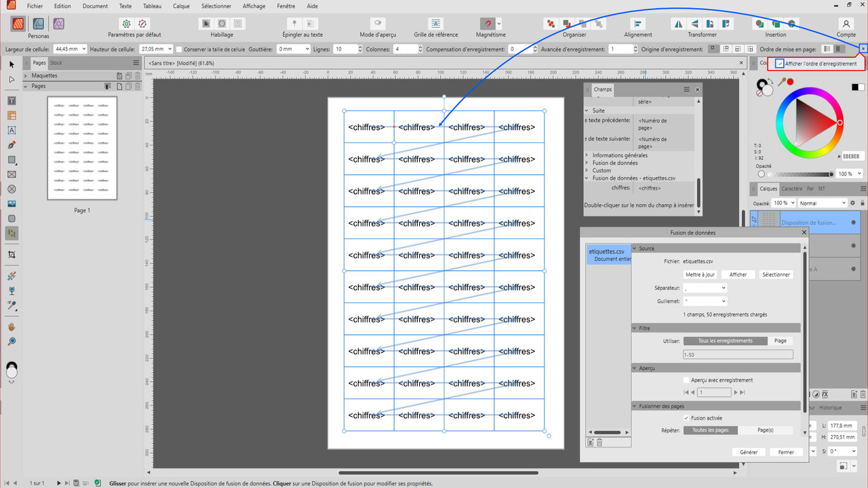Switch to the Publisher persona
The image size is (868, 488).
(x=18, y=24)
